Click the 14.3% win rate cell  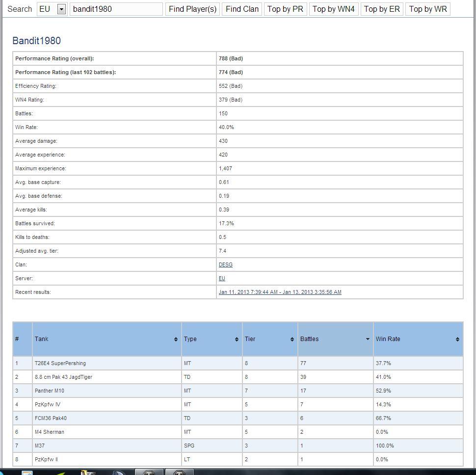click(x=418, y=404)
